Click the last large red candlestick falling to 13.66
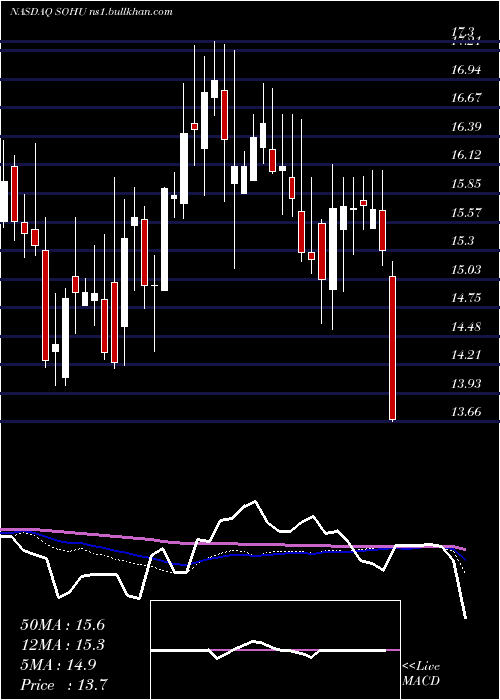500x700 pixels. [392, 346]
